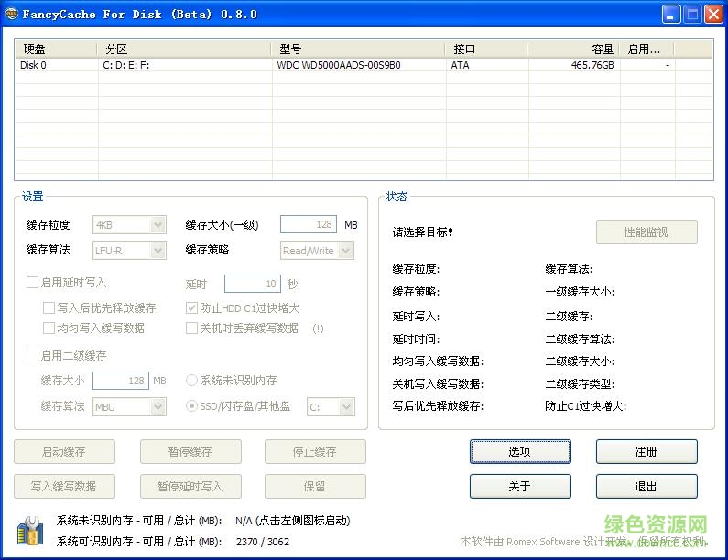Screen dimensions: 728x560
Task: Click the (!) warning hint icon
Action: [x=318, y=328]
